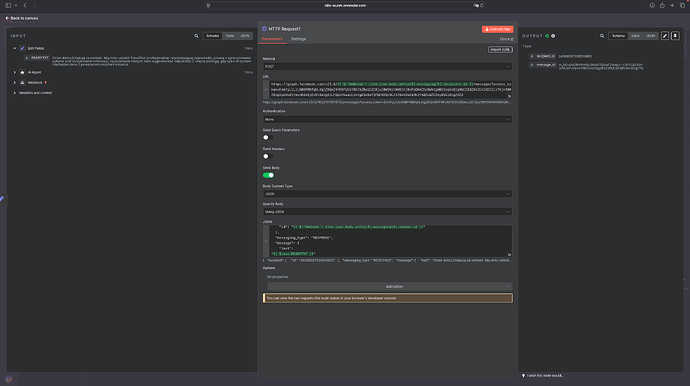Open the browser share icon
The image size is (690, 386).
pos(662,5)
